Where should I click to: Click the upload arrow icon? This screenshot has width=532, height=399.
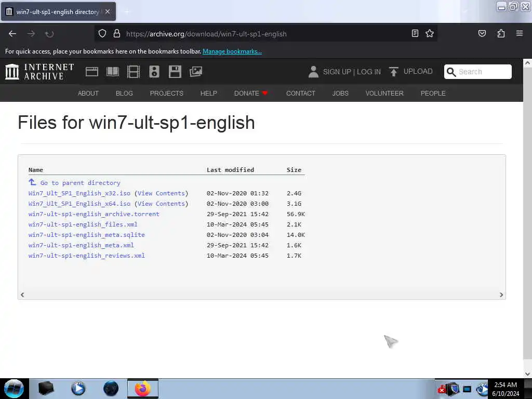coord(394,72)
